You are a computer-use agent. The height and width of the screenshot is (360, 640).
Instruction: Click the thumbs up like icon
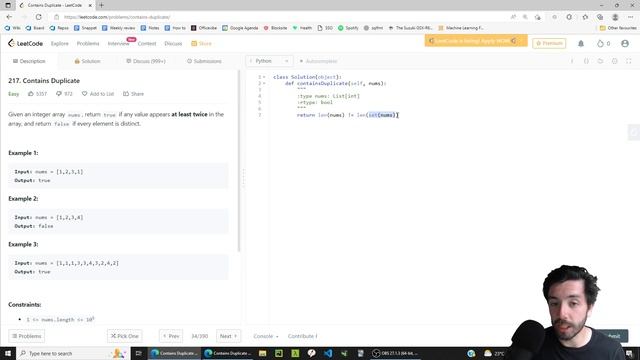[x=31, y=94]
